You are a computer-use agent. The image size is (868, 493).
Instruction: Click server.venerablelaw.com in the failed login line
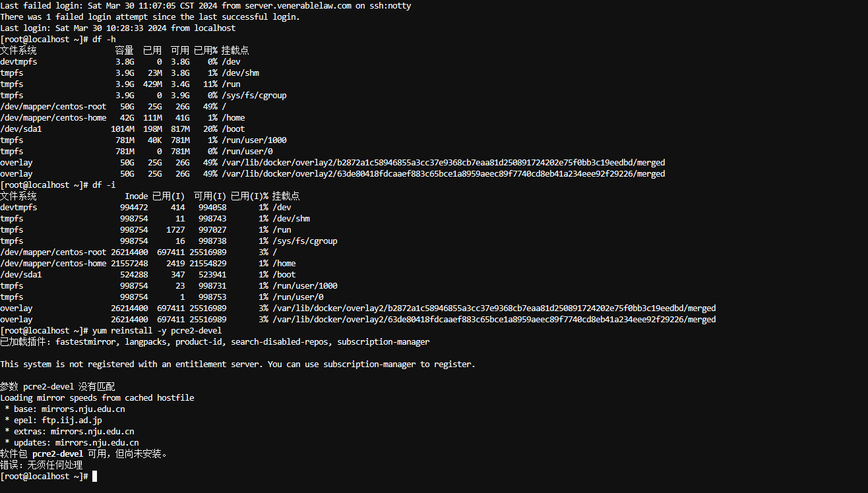(298, 5)
